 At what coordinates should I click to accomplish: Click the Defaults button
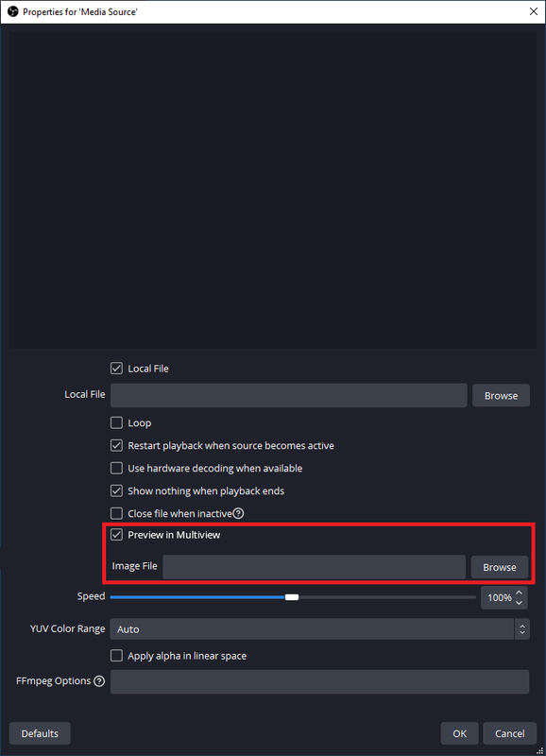40,733
